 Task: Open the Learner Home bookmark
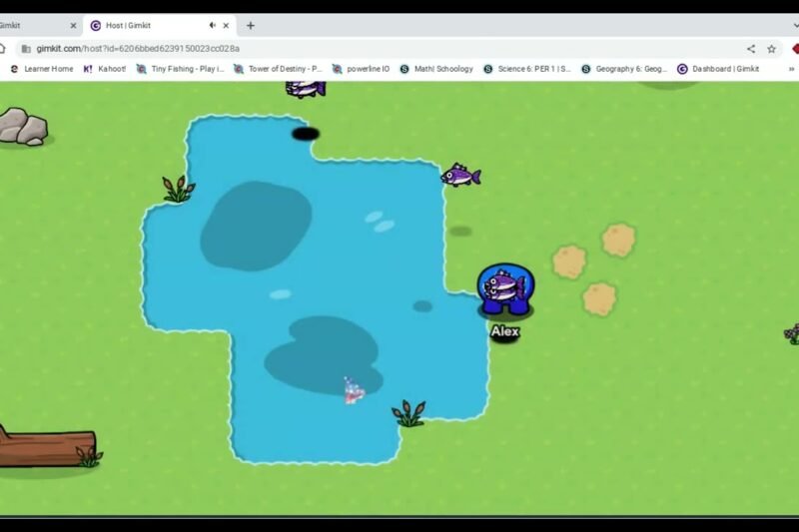[x=42, y=69]
